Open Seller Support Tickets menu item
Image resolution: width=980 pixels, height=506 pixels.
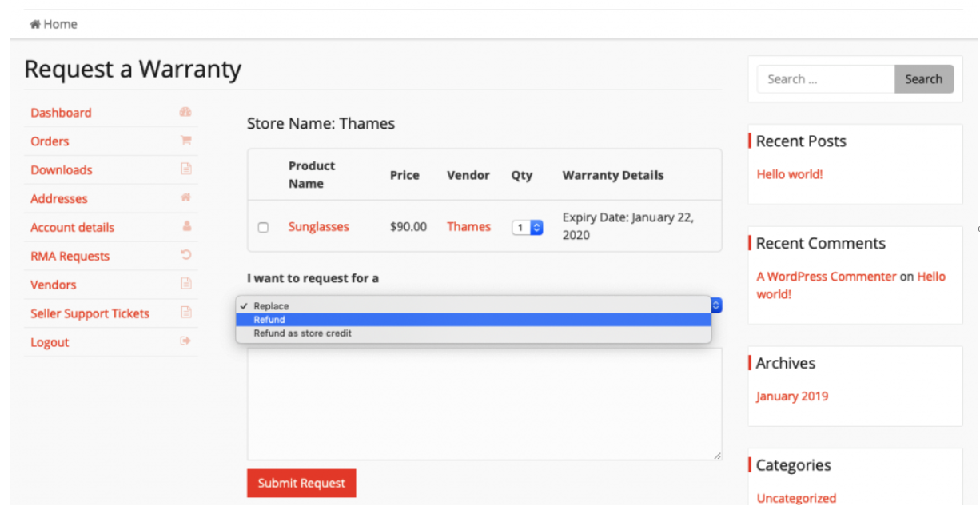90,313
